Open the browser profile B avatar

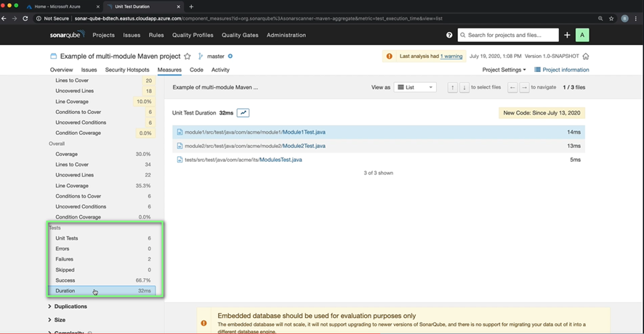[x=624, y=18]
